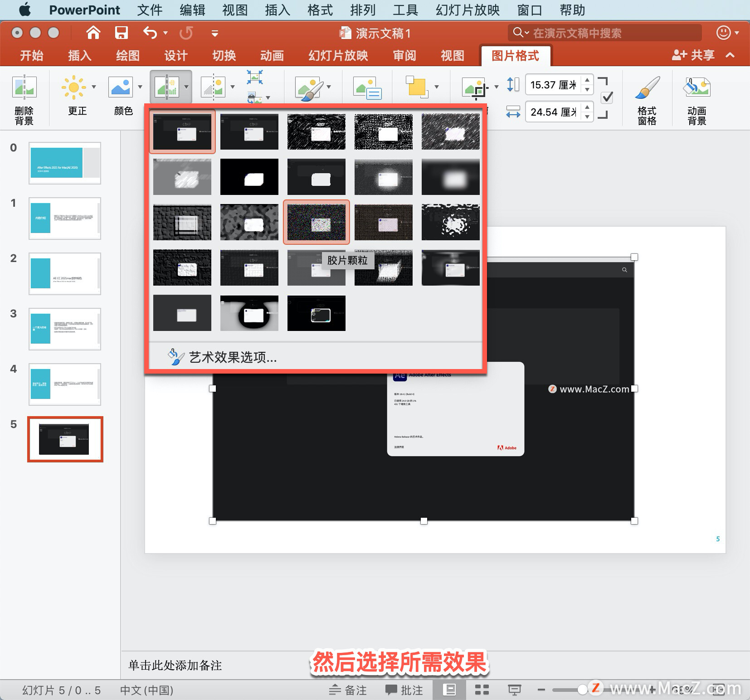Screen dimensions: 750x700
Task: Expand the Transparency dropdown arrow
Action: point(233,87)
